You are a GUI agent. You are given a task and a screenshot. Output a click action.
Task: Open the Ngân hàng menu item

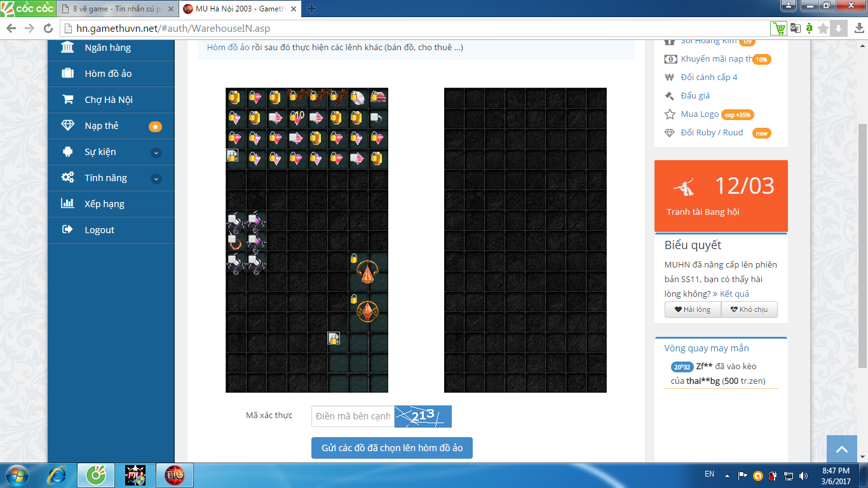[x=111, y=48]
